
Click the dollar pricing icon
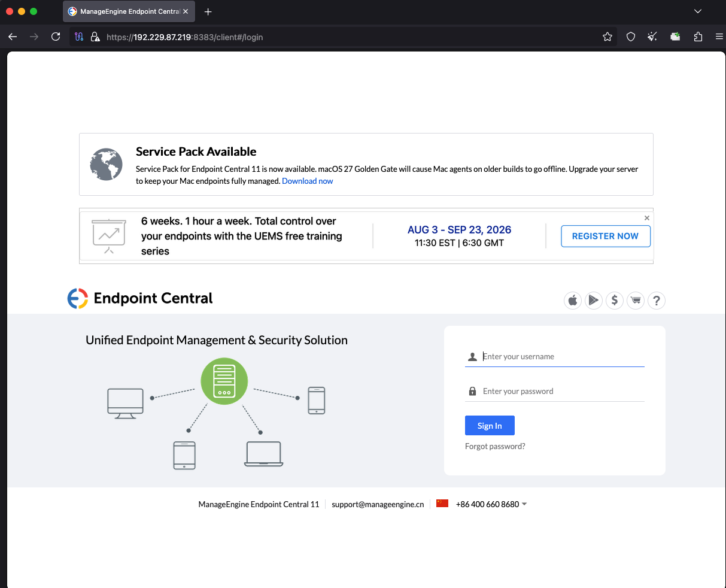tap(615, 300)
